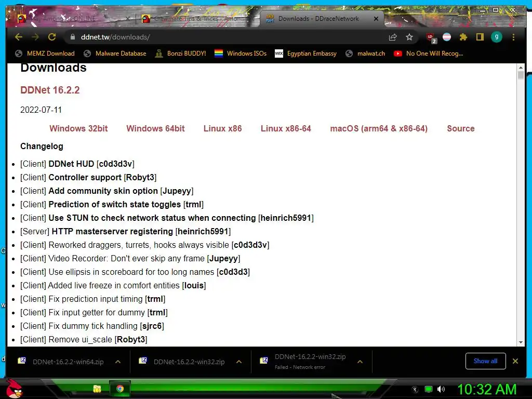Open the Angry Birds start button
Viewport: 532px width, 399px height.
tap(14, 389)
